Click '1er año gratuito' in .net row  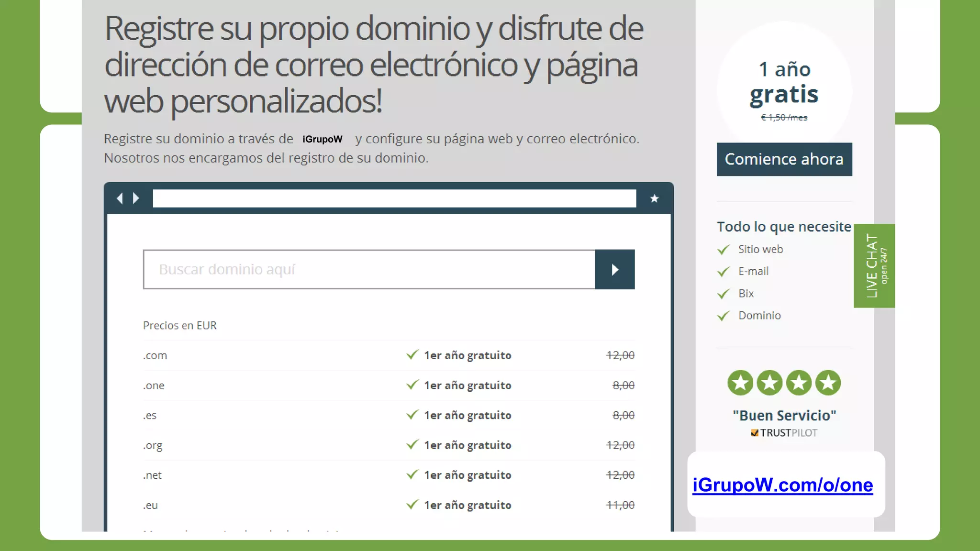468,475
